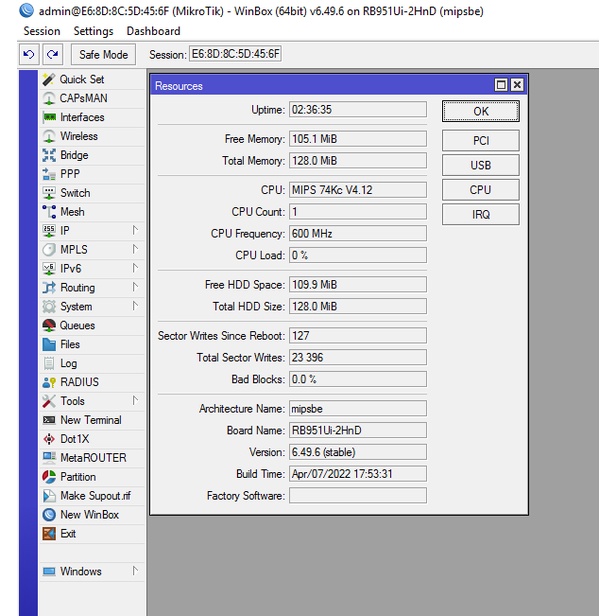Expand the System submenu

pos(135,306)
